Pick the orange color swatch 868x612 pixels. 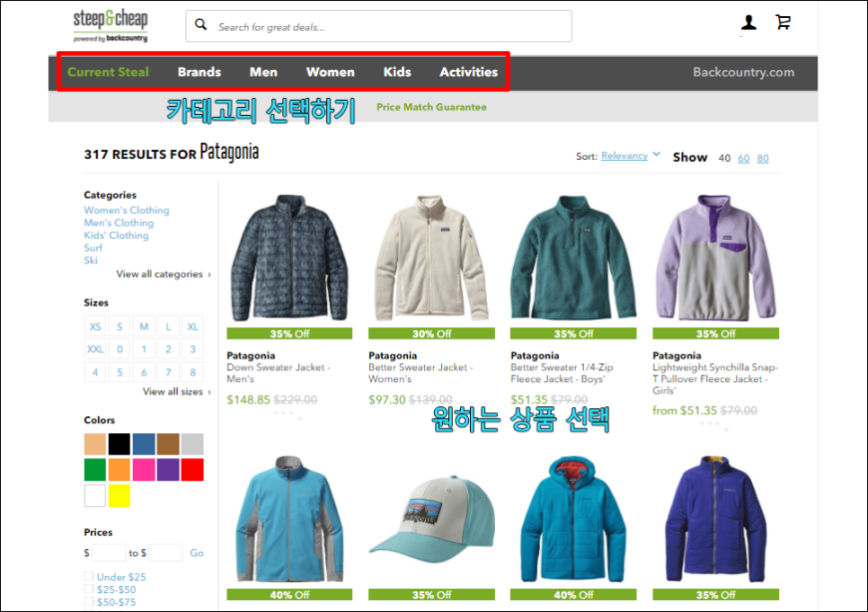pyautogui.click(x=119, y=469)
